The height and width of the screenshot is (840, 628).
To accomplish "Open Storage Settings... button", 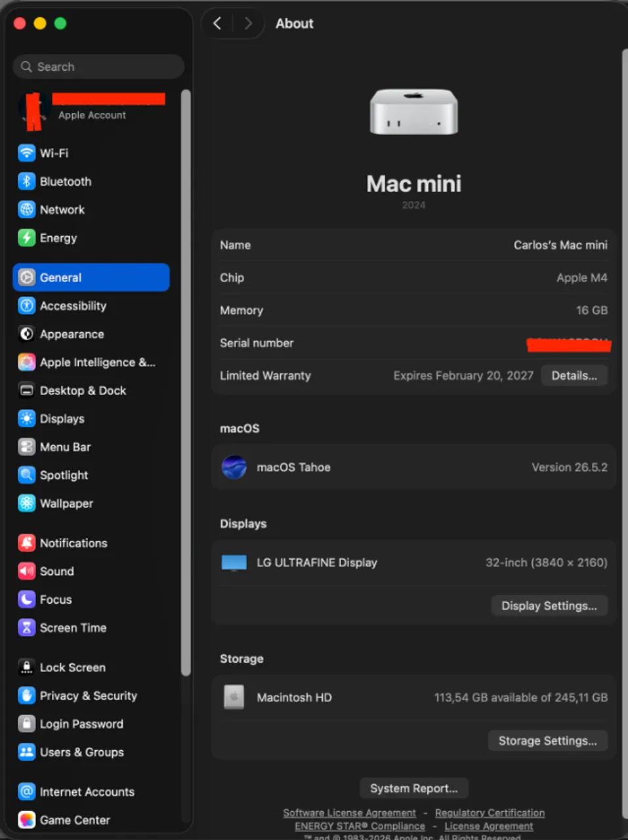I will tap(548, 741).
